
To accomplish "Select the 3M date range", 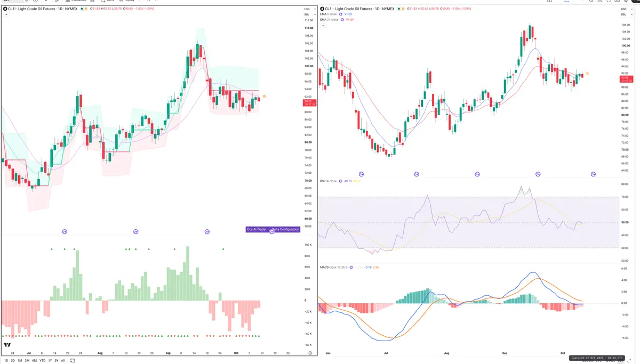I will [x=27, y=360].
